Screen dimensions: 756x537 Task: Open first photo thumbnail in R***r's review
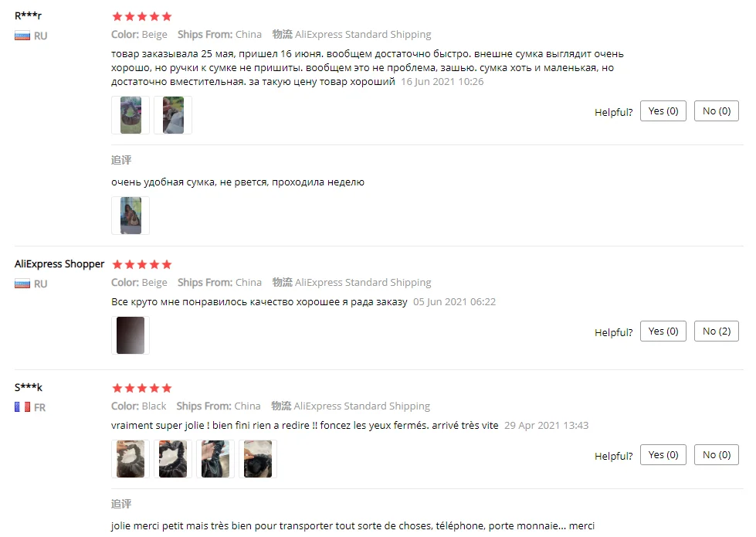(131, 115)
